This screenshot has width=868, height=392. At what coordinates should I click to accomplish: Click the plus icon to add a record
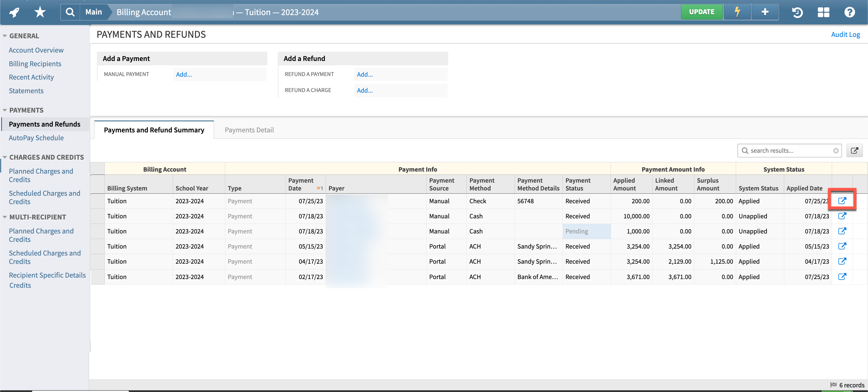click(765, 12)
